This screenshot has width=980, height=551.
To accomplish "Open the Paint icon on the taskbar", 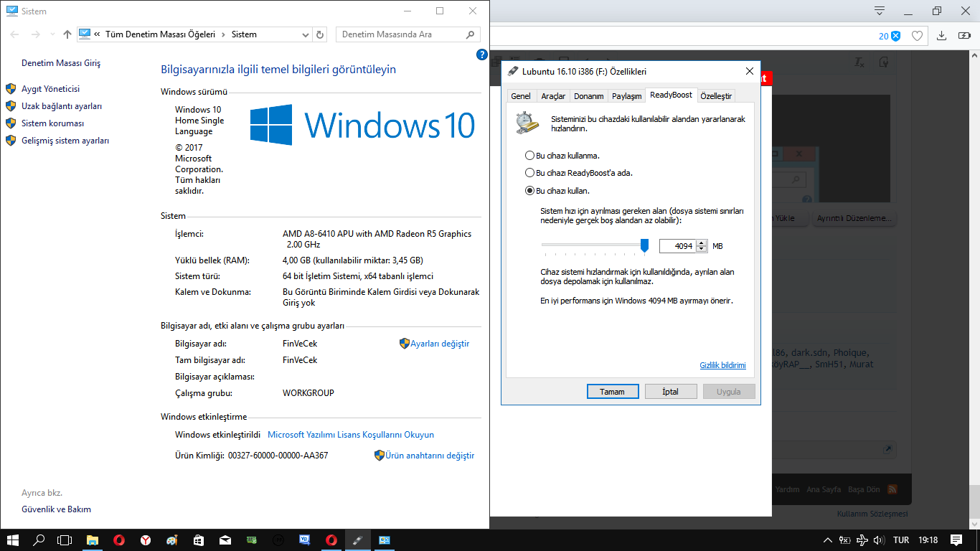I will [x=172, y=540].
